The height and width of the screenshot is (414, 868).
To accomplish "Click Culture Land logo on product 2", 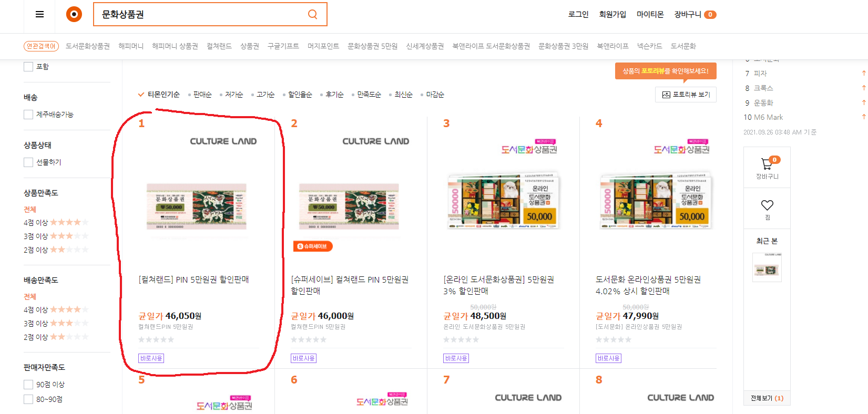I will coord(376,141).
